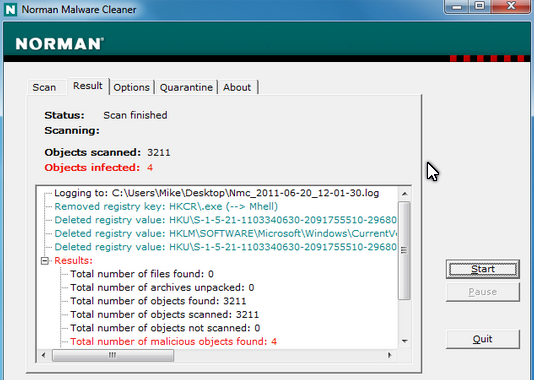Select 'Total number of objects scanned: 3211'
Image resolution: width=534 pixels, height=380 pixels.
[x=164, y=315]
